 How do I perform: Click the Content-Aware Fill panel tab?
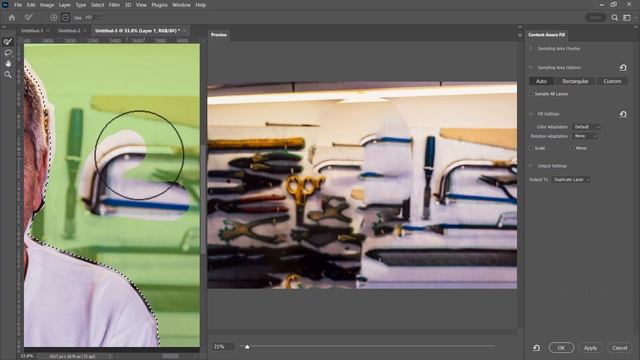547,35
